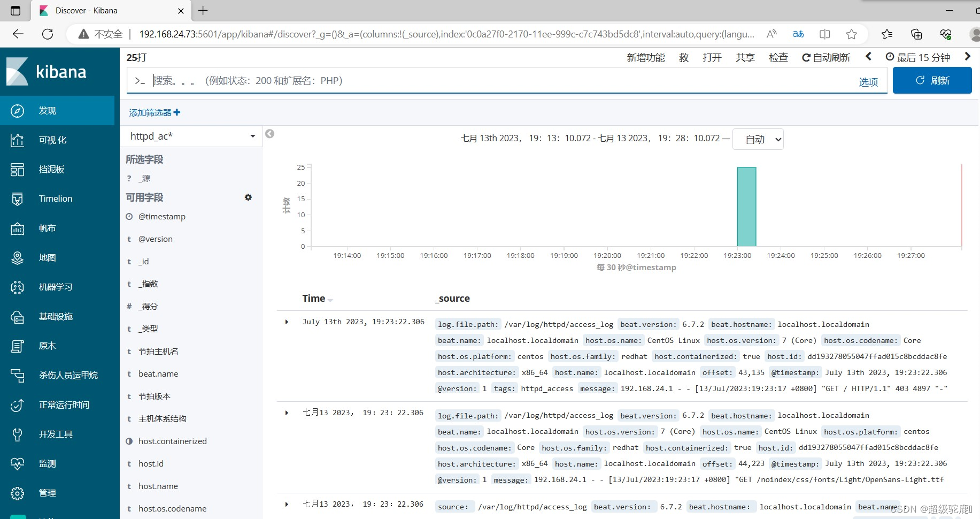Open the 发现 (Discover) sidebar item
980x519 pixels.
point(57,111)
